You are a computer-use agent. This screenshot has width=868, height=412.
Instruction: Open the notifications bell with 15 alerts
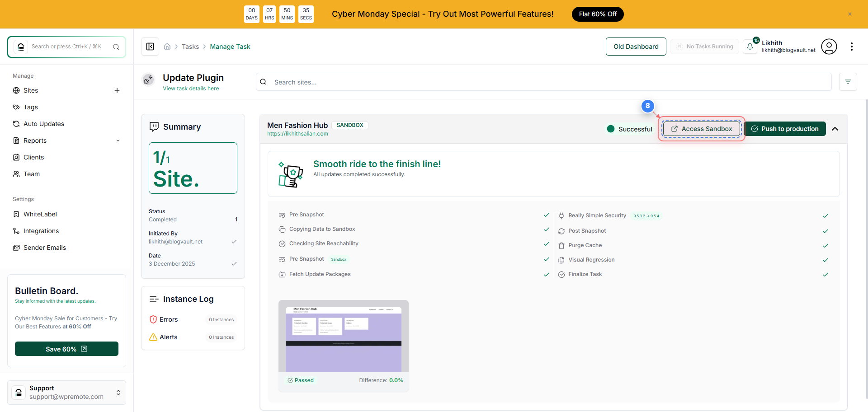click(x=750, y=46)
